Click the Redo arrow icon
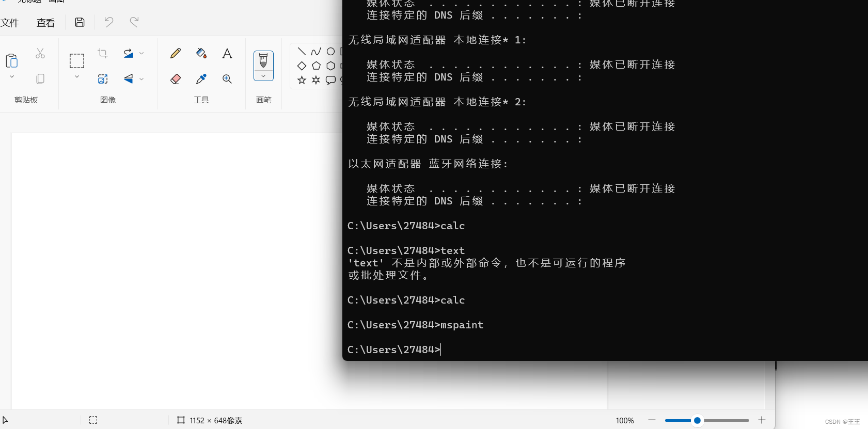Image resolution: width=868 pixels, height=429 pixels. (134, 22)
